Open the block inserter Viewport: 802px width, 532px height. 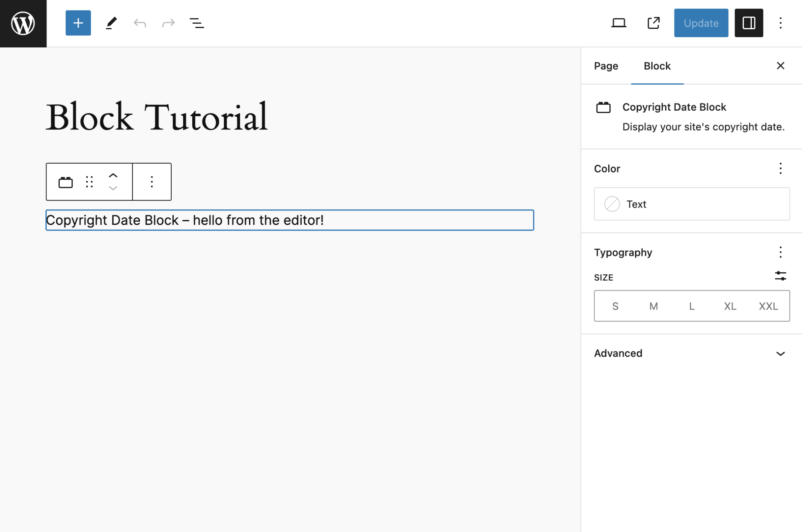click(78, 23)
